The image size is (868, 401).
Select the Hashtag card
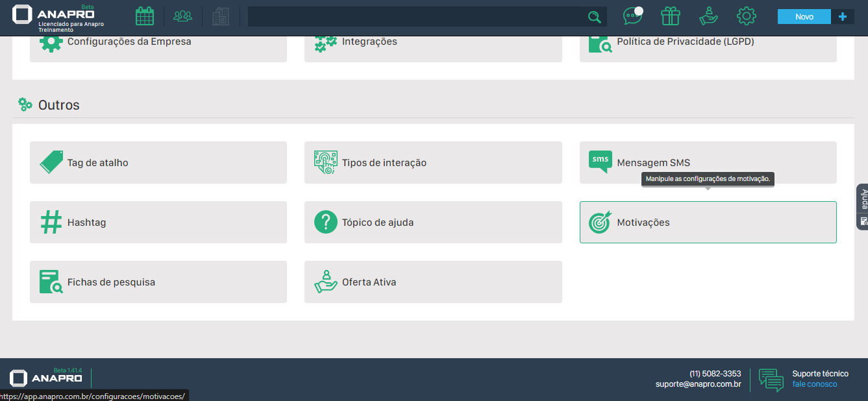click(x=158, y=223)
